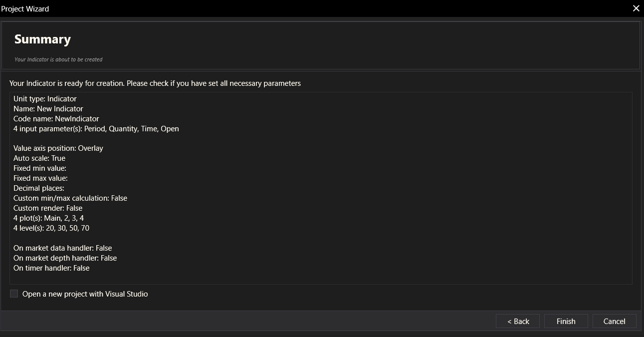Place cursor on 'Value axis position: Overlay'
The image size is (644, 337).
point(58,148)
